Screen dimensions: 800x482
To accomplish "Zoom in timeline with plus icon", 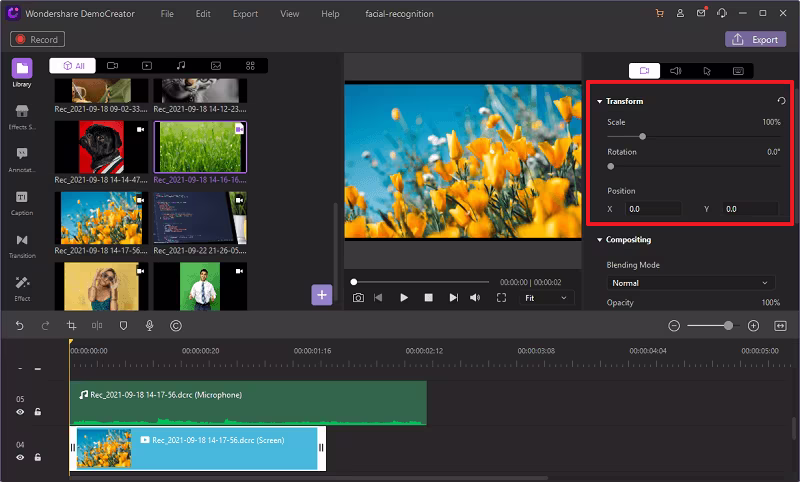I will (x=753, y=325).
